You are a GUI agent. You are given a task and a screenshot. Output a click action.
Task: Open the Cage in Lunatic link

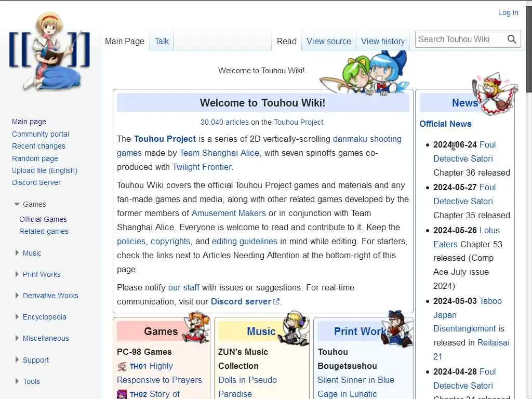pos(347,394)
